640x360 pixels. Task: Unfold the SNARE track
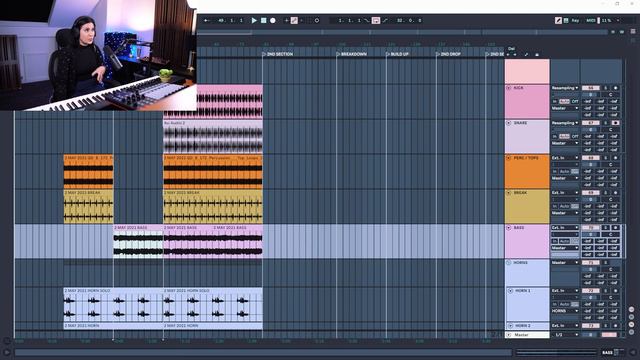(x=509, y=123)
